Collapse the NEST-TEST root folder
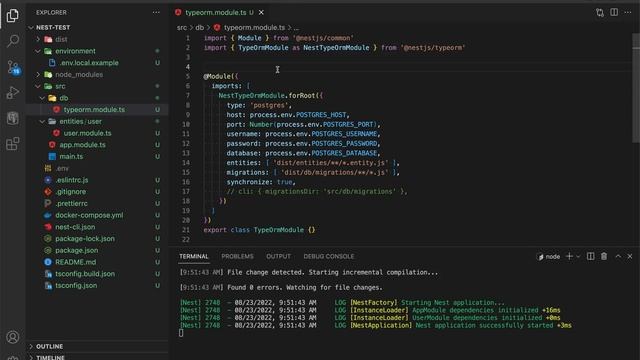This screenshot has width=640, height=360. [31, 27]
